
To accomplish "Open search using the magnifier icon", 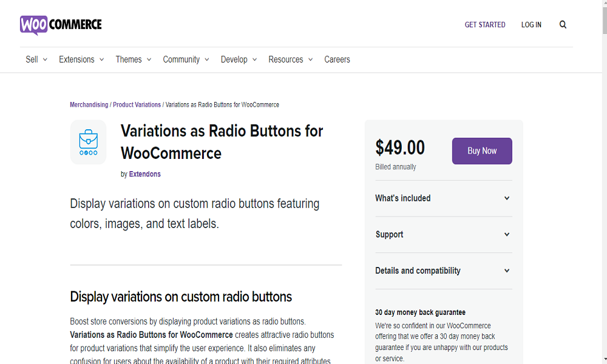I will [x=563, y=24].
